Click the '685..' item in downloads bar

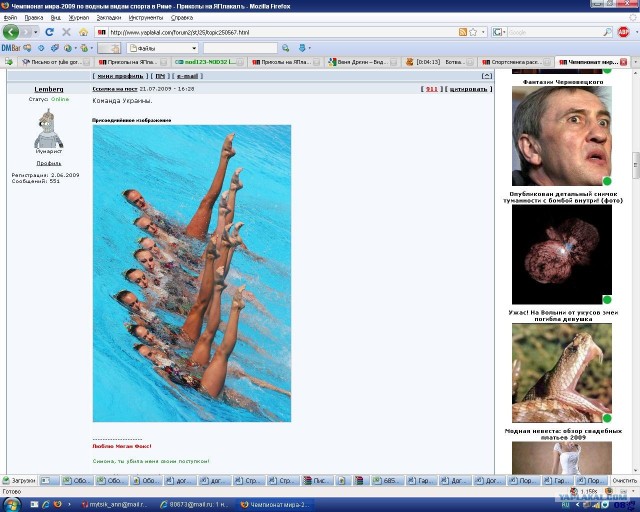pos(386,481)
